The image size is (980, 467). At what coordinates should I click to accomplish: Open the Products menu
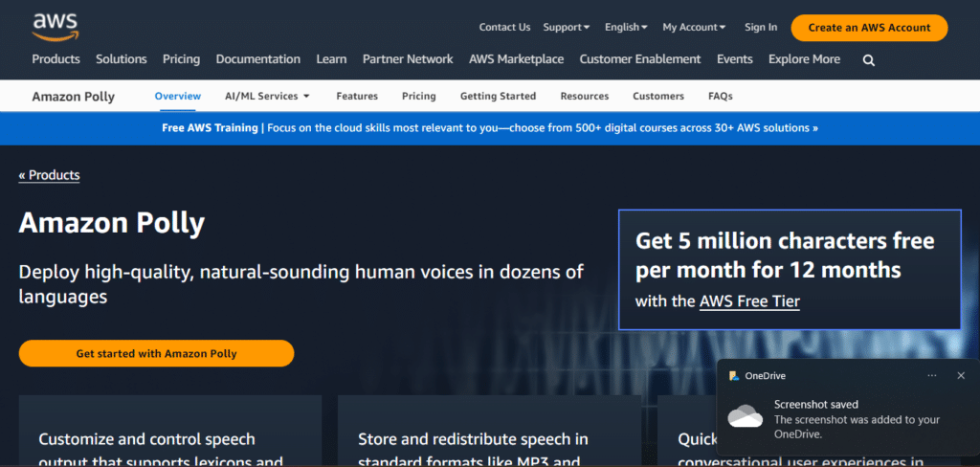point(56,59)
